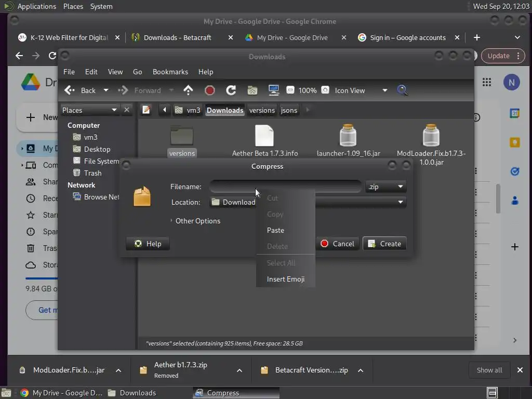Zoom in with the plus icon
This screenshot has height=399, width=532.
click(x=325, y=90)
